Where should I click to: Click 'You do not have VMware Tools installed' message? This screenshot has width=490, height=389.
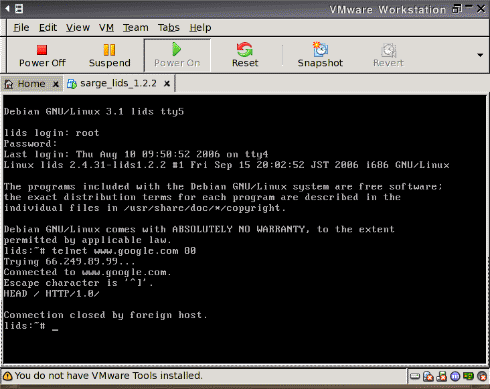(108, 376)
